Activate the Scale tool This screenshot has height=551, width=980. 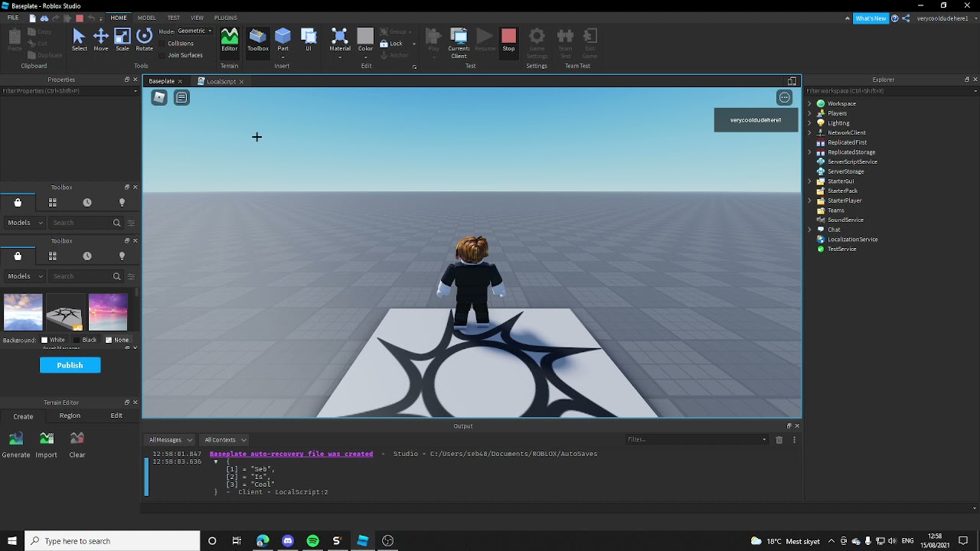click(x=122, y=40)
